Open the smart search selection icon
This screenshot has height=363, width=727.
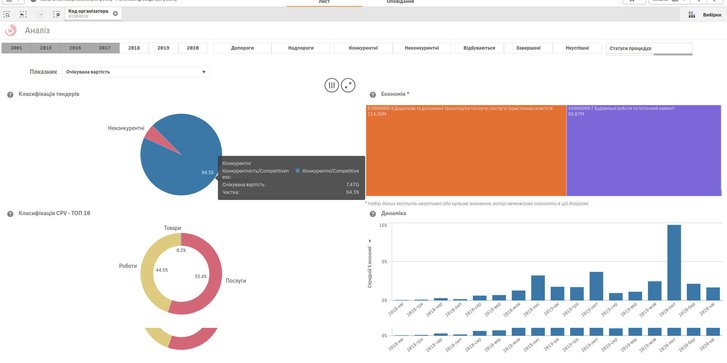point(7,15)
